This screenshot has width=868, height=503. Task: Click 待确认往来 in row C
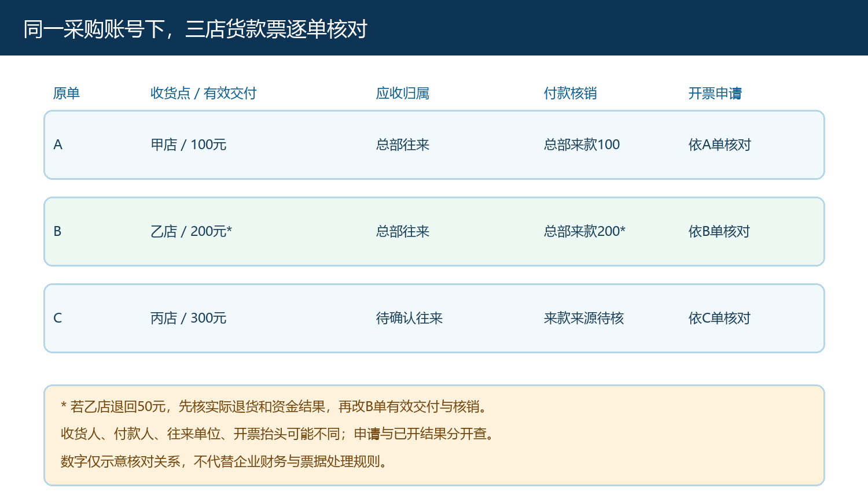click(x=409, y=318)
